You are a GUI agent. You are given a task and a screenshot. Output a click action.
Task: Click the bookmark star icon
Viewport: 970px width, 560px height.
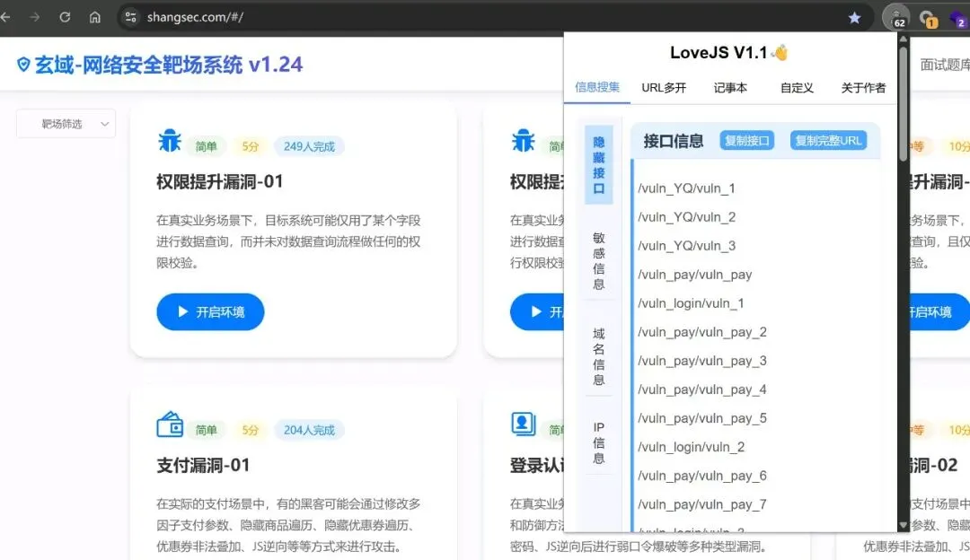(854, 18)
